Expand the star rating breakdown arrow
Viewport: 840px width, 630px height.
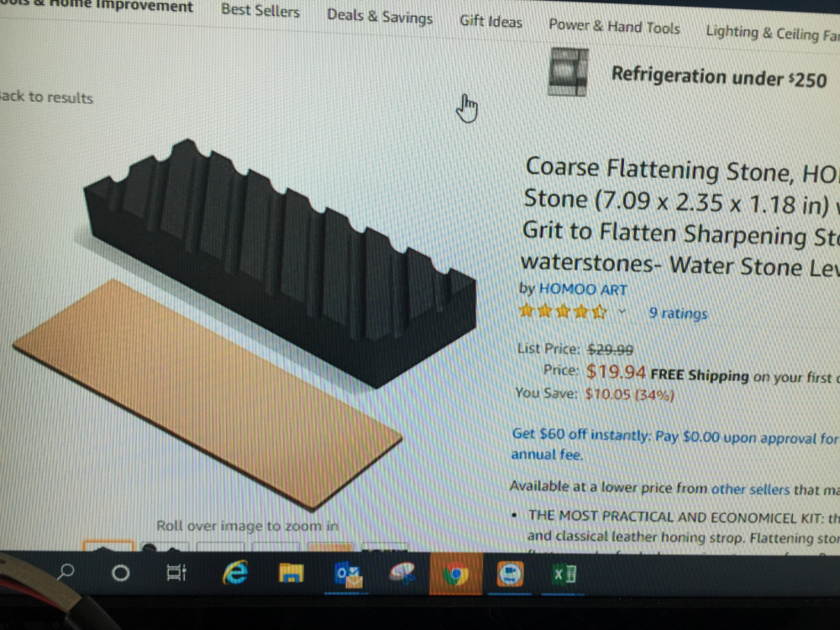point(622,311)
